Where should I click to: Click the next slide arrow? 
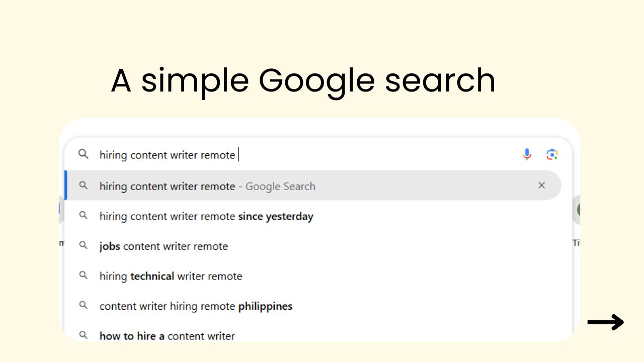[605, 322]
